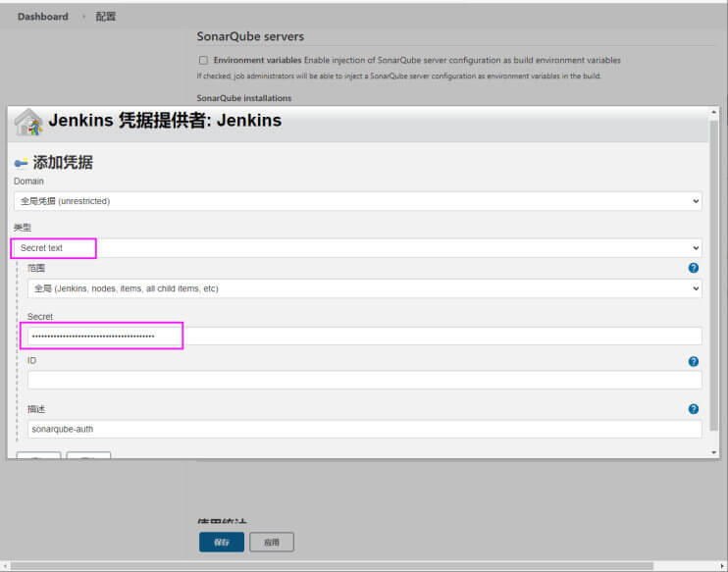This screenshot has height=572, width=728.
Task: Open help icon for 描述 field
Action: pos(694,409)
